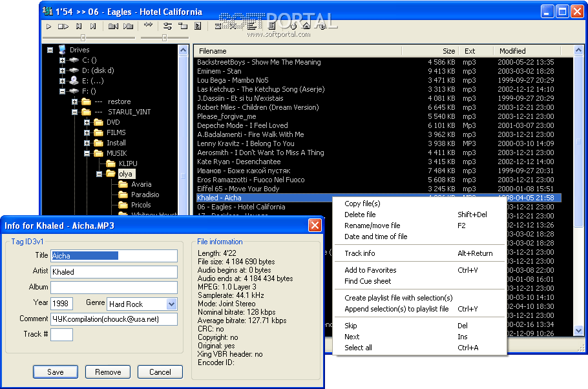Click the tag document icon before toolbar separator

(198, 26)
